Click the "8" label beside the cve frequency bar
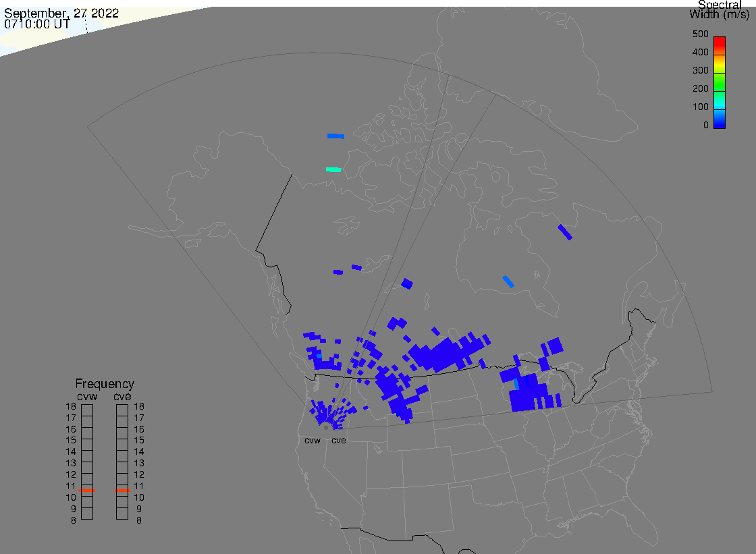 click(x=139, y=521)
